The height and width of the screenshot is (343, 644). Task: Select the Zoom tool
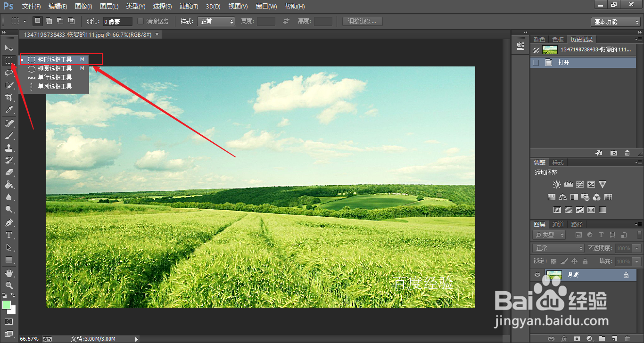[x=8, y=285]
